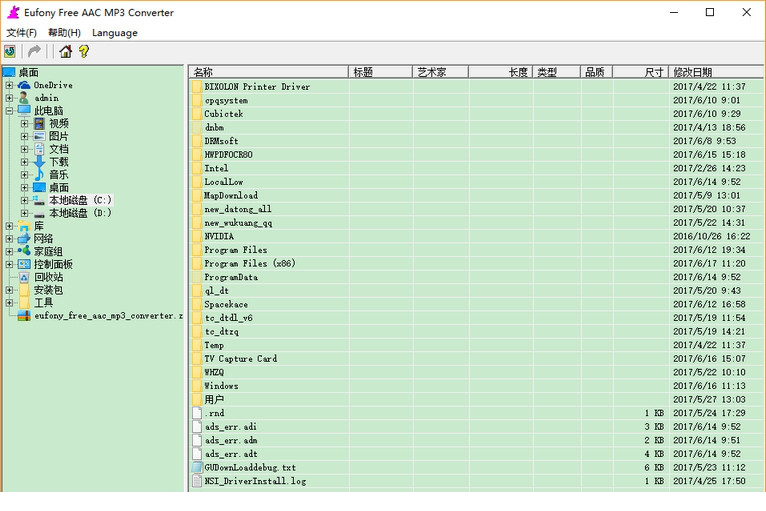This screenshot has height=511, width=766.
Task: Sort by the 长度 column header
Action: coord(501,72)
